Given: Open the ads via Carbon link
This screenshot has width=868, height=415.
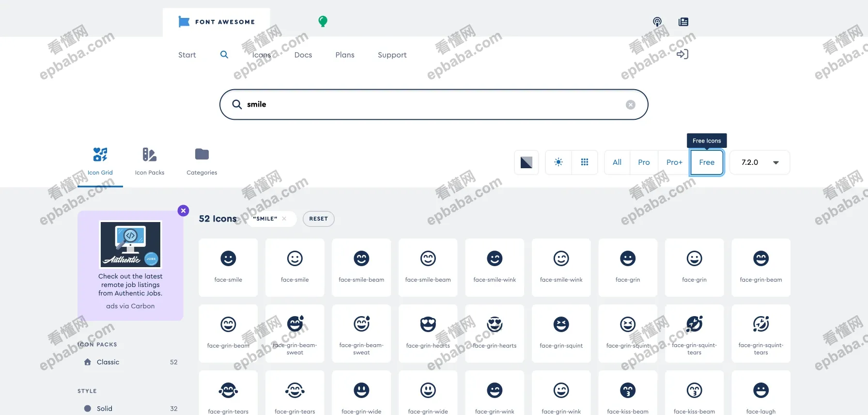Looking at the screenshot, I should click(130, 306).
